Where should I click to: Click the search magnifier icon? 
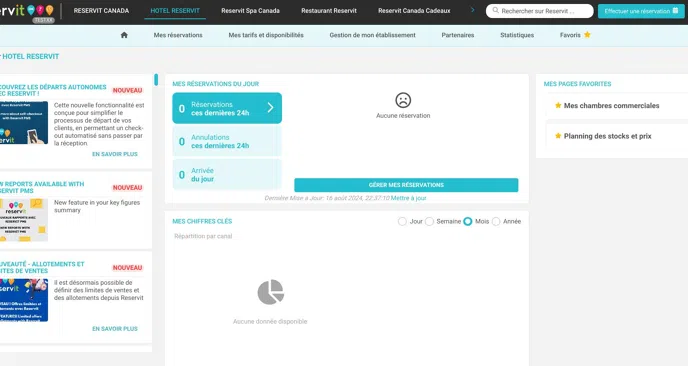click(495, 11)
